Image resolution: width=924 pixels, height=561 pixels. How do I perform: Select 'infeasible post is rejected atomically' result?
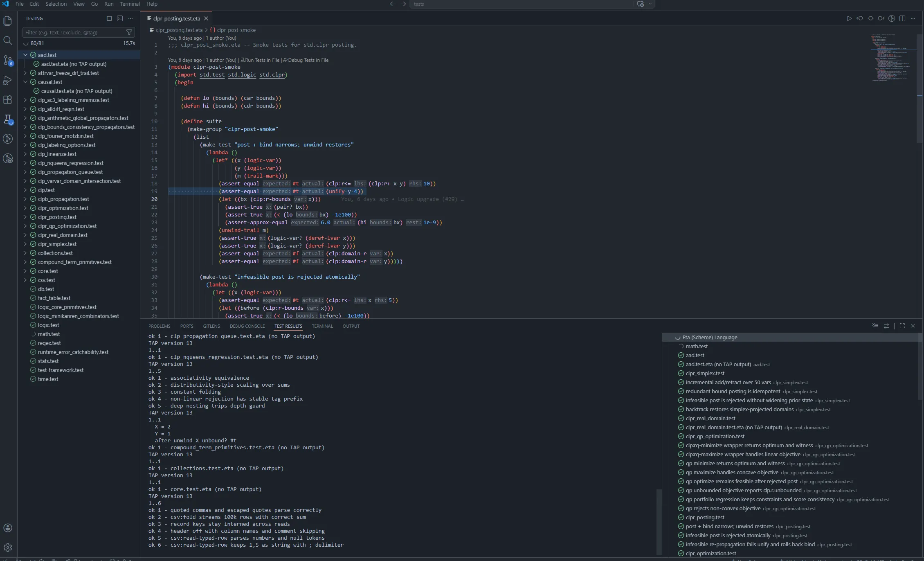(728, 536)
